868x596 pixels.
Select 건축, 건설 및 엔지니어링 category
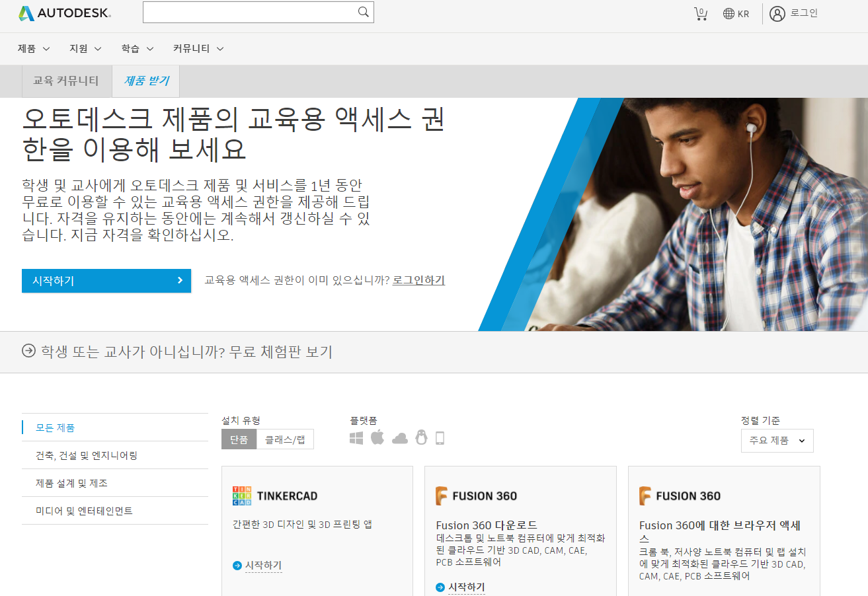(115, 455)
